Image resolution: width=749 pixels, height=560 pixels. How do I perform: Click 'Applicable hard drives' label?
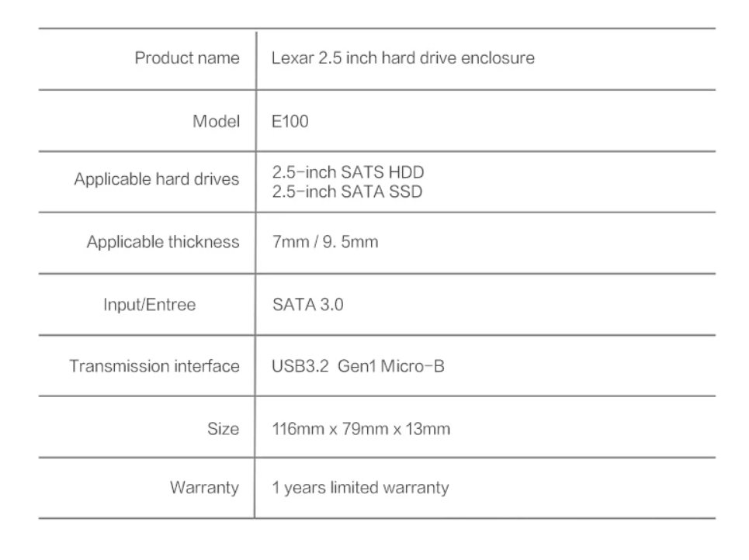click(x=157, y=179)
